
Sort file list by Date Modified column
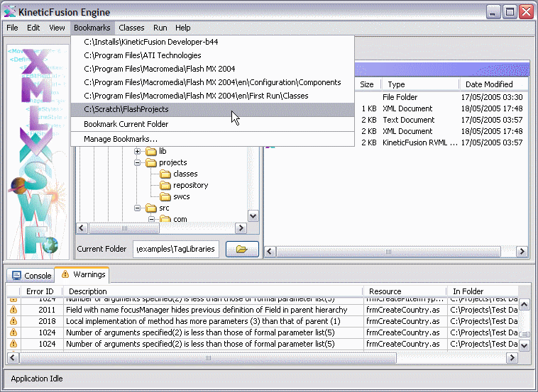[x=488, y=84]
